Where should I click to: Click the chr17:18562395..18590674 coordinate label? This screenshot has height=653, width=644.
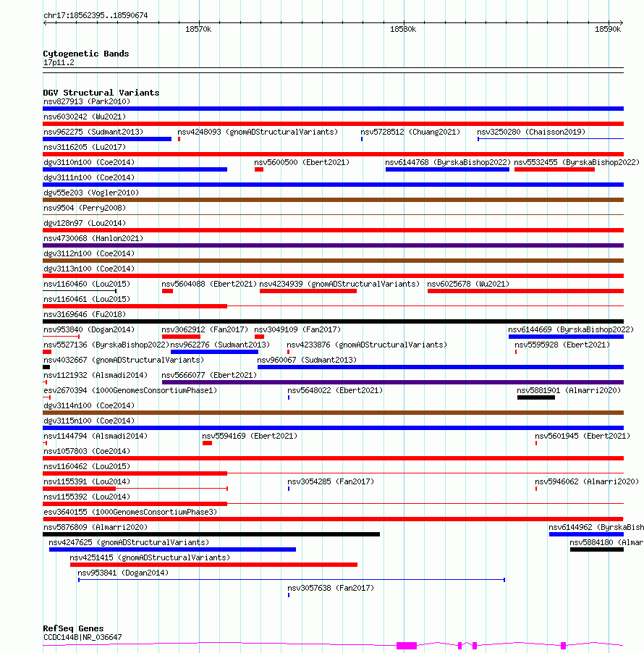pos(96,15)
